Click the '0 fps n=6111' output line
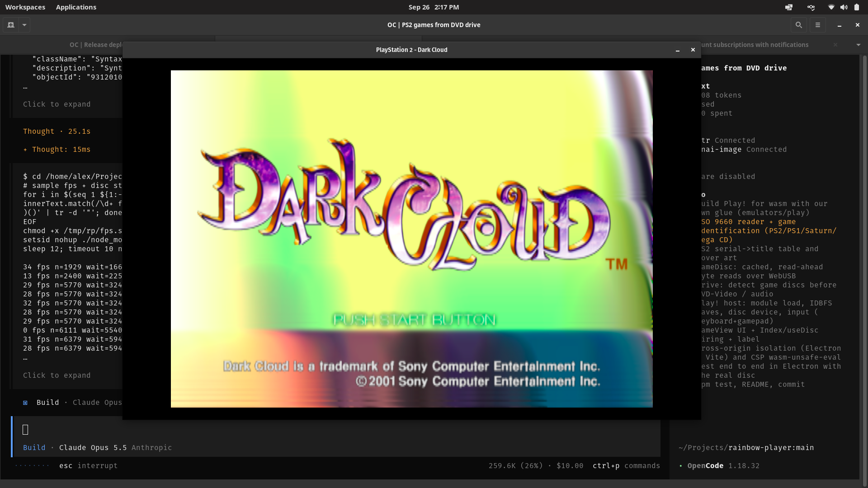 73,330
